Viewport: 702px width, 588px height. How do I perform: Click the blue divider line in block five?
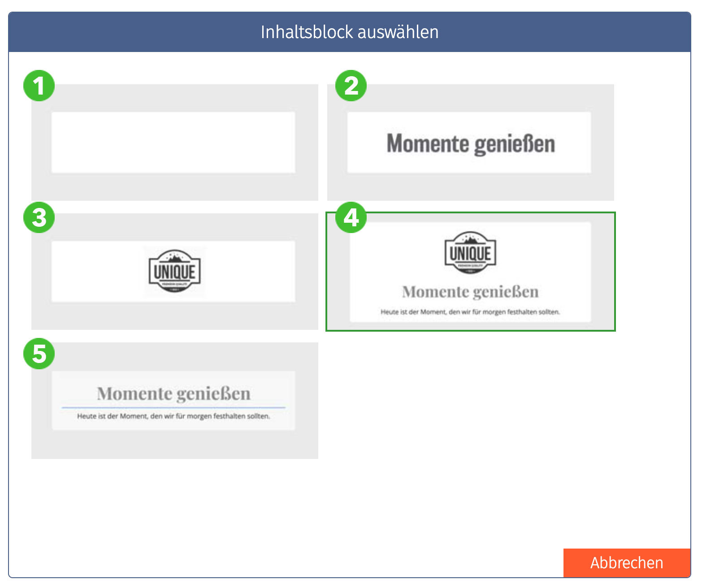pyautogui.click(x=173, y=407)
